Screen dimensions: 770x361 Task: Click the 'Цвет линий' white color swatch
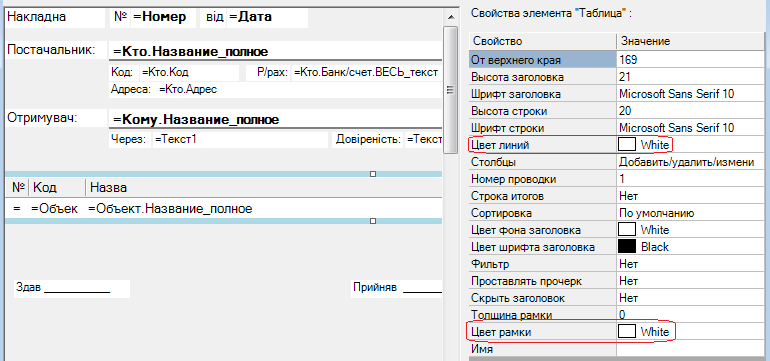pyautogui.click(x=627, y=145)
